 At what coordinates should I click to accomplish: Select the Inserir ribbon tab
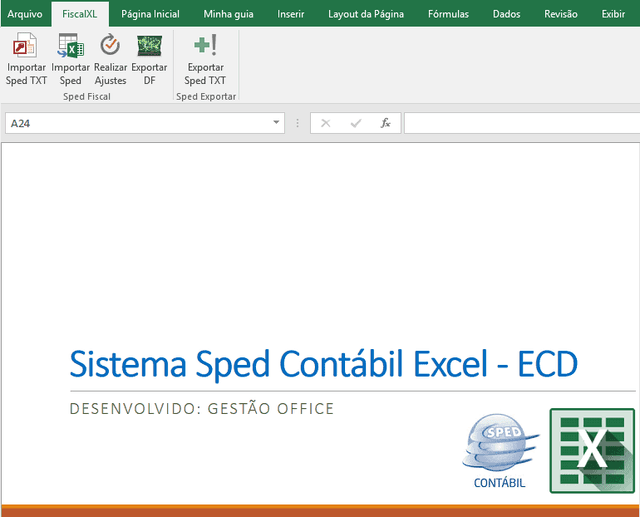(291, 14)
